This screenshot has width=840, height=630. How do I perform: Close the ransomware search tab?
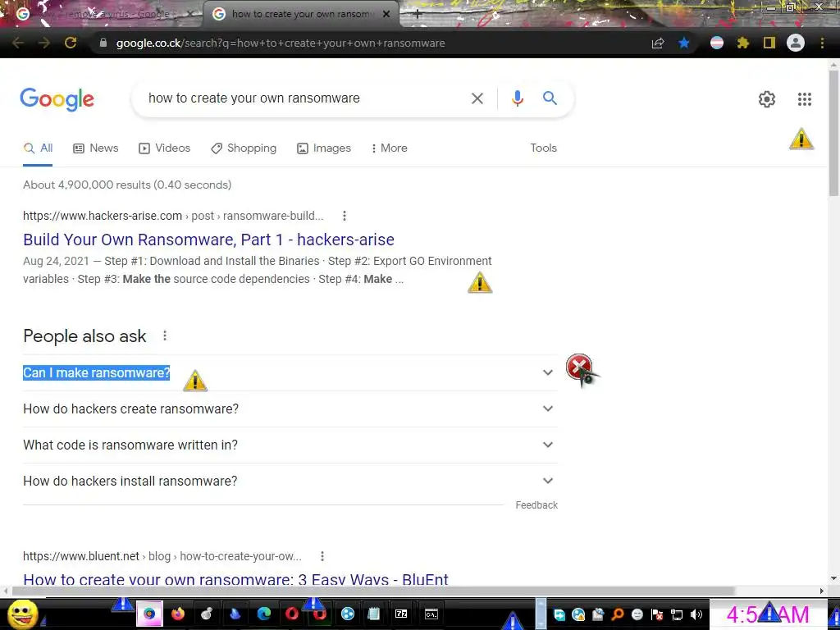point(386,14)
